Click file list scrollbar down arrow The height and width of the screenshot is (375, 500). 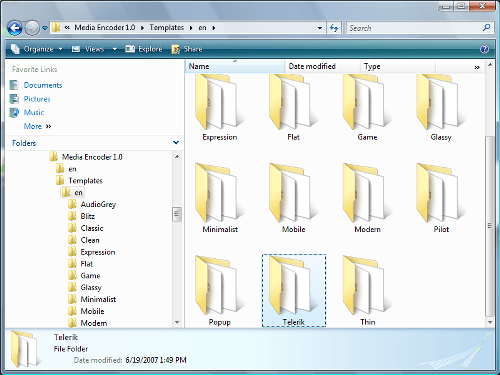tap(490, 322)
